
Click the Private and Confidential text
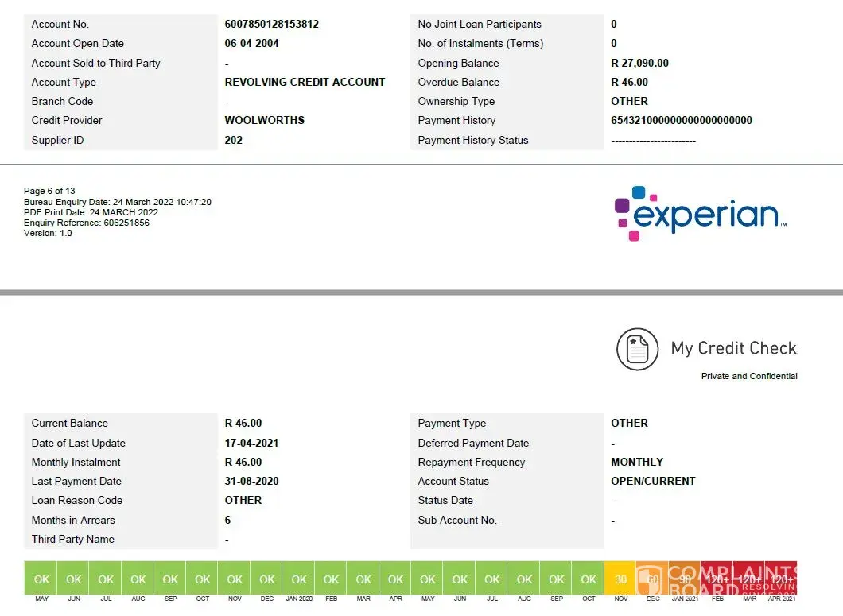pyautogui.click(x=748, y=376)
